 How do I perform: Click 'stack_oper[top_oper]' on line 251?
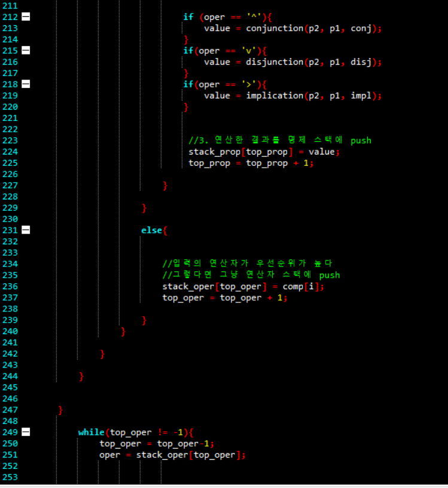188,455
